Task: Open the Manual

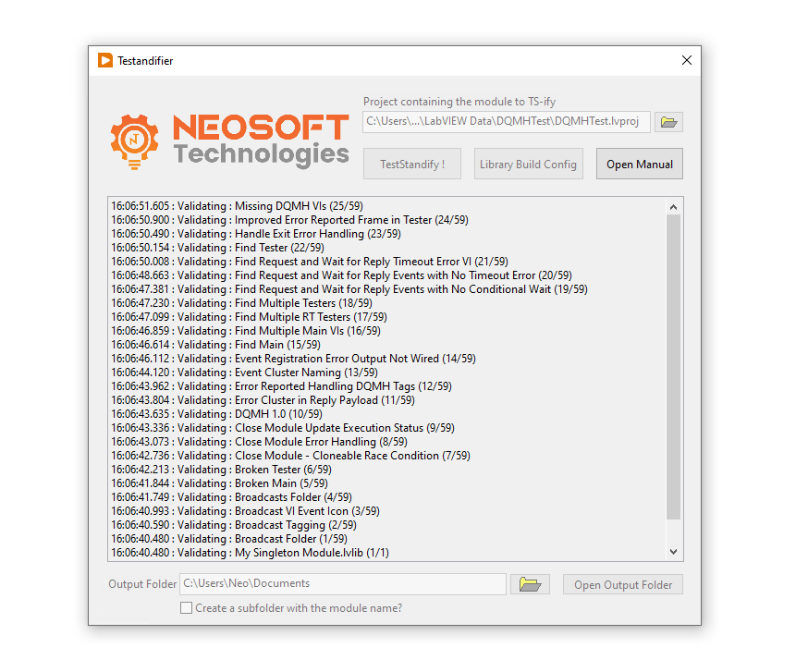Action: tap(640, 164)
